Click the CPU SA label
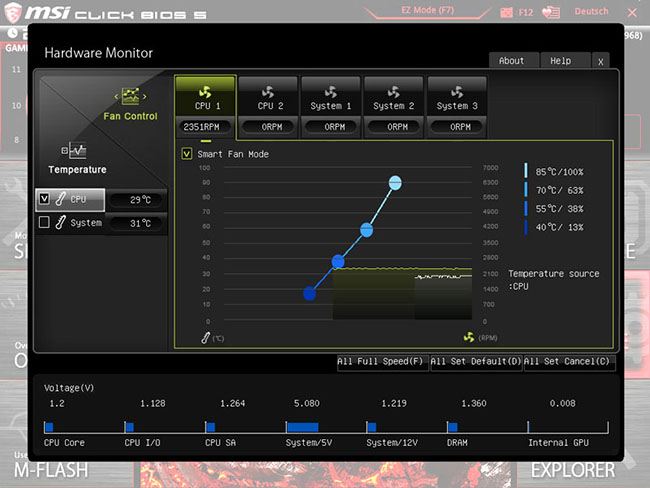Screen dimensions: 650x488 [220, 442]
